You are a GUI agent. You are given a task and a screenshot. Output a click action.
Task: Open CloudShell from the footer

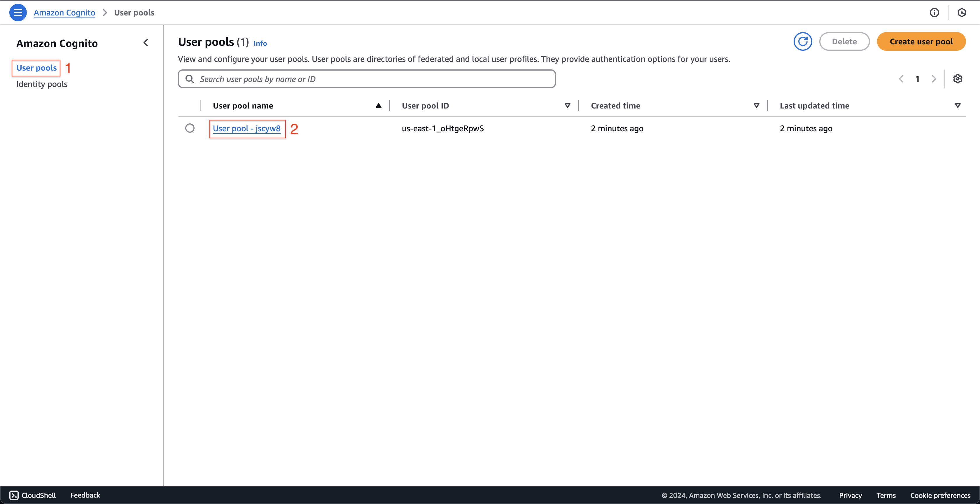click(x=32, y=495)
